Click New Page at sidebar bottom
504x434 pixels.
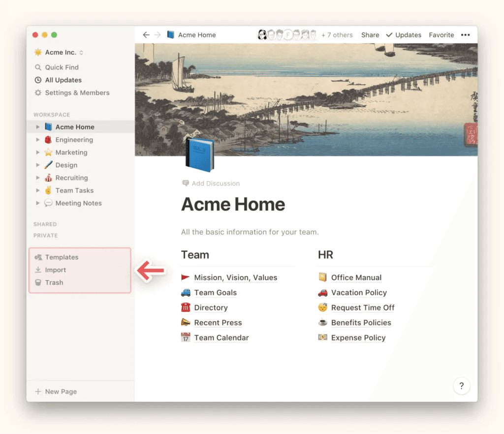click(61, 391)
